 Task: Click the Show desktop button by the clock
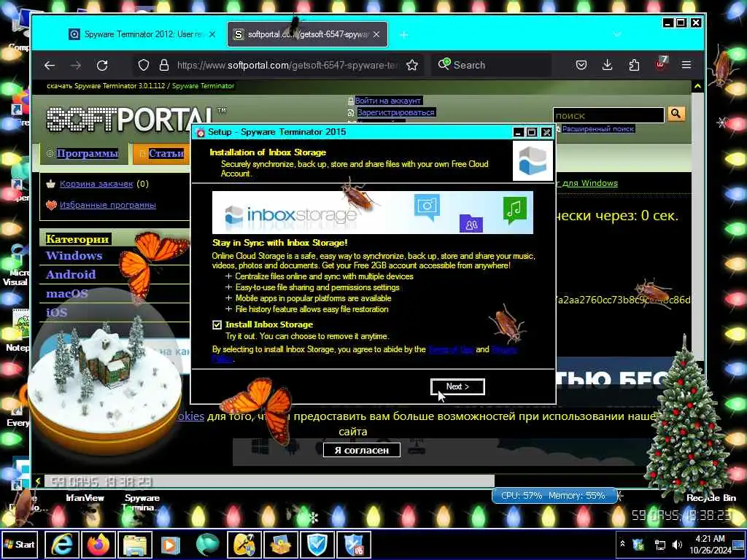(739, 544)
